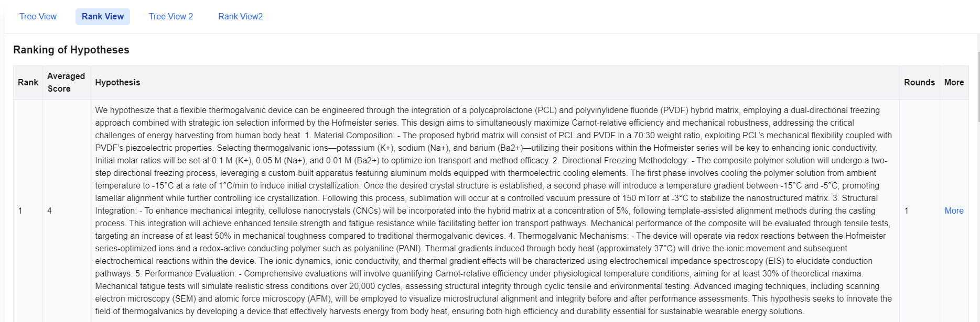This screenshot has height=322, width=980.
Task: Click the Ranking of Hypotheses heading
Action: click(x=71, y=50)
